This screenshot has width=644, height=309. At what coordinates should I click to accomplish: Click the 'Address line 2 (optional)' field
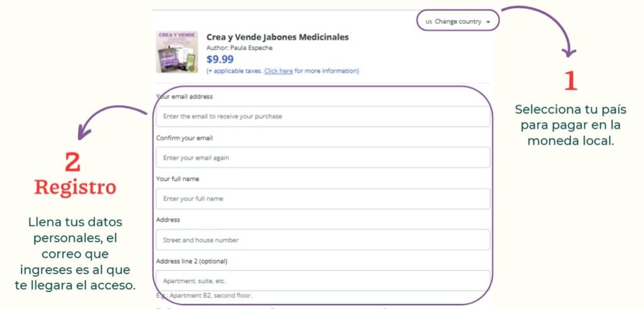323,281
